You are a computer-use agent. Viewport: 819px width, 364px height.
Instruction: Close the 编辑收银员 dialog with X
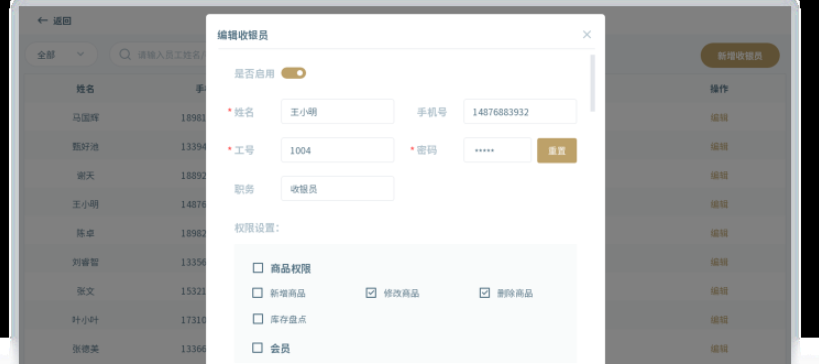pyautogui.click(x=587, y=34)
